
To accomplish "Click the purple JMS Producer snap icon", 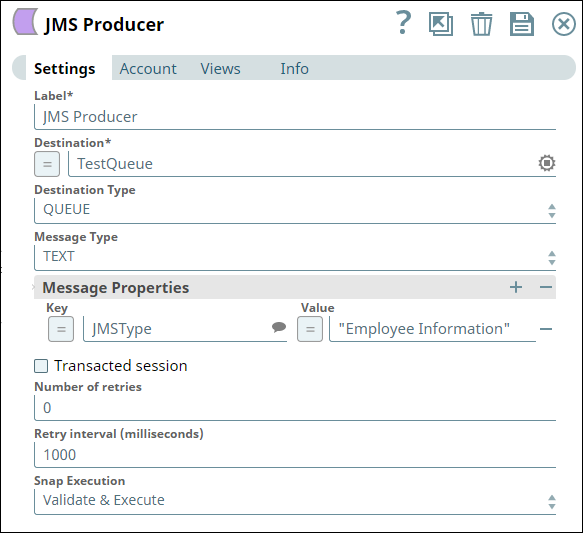I will click(x=25, y=22).
